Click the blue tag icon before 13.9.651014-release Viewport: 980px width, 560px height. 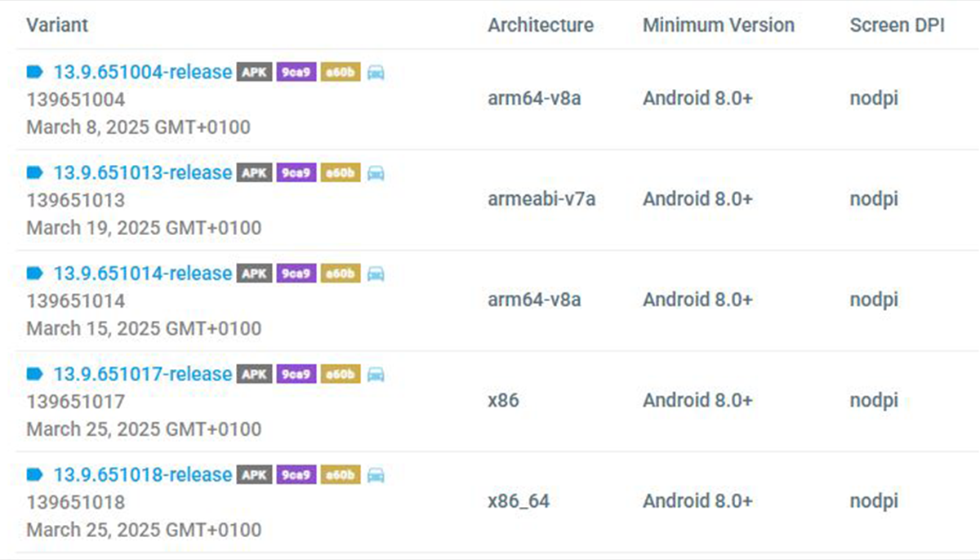34,273
